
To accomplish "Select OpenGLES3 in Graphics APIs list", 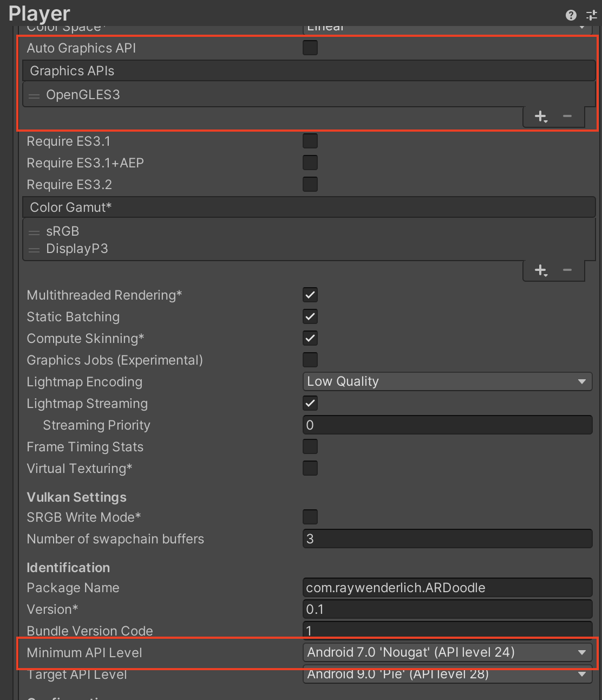I will [x=83, y=95].
